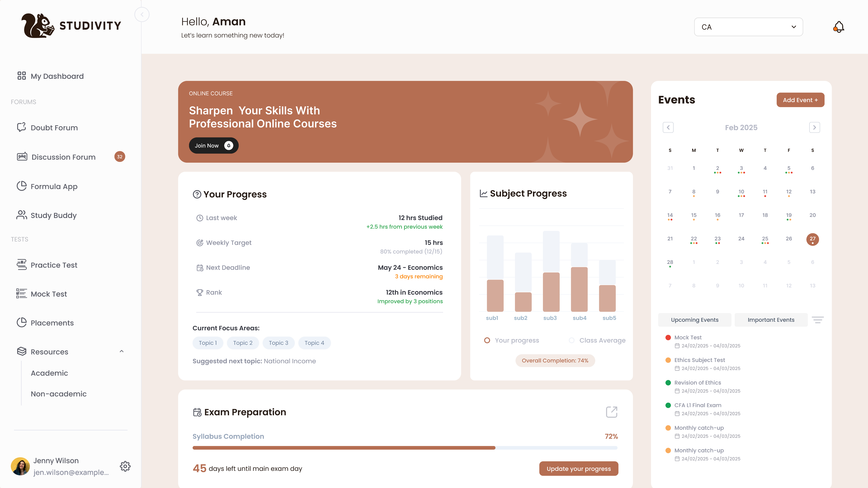Select the Topic 3 chip
This screenshot has width=868, height=488.
pos(278,343)
